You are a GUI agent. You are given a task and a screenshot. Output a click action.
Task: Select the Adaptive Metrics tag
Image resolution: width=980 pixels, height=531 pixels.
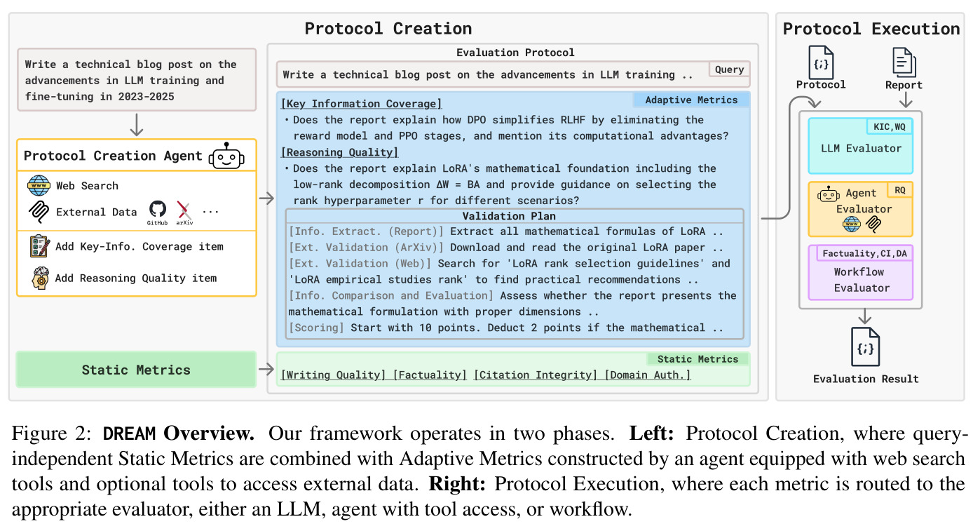click(x=691, y=100)
